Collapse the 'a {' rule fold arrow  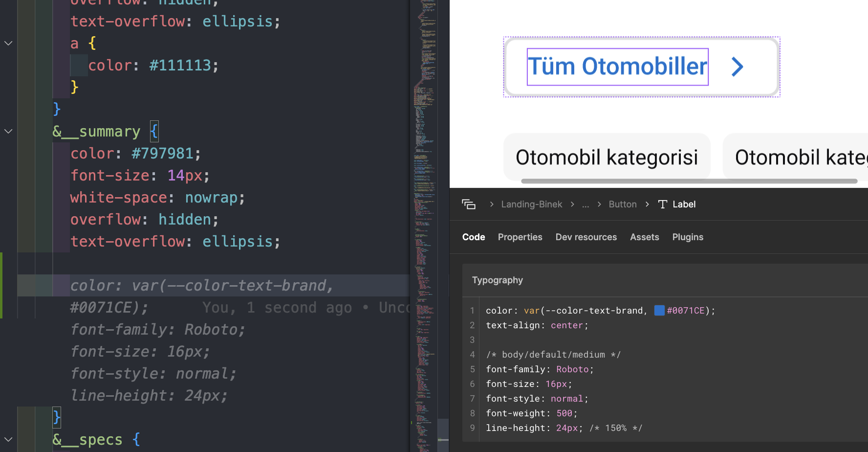(x=8, y=43)
